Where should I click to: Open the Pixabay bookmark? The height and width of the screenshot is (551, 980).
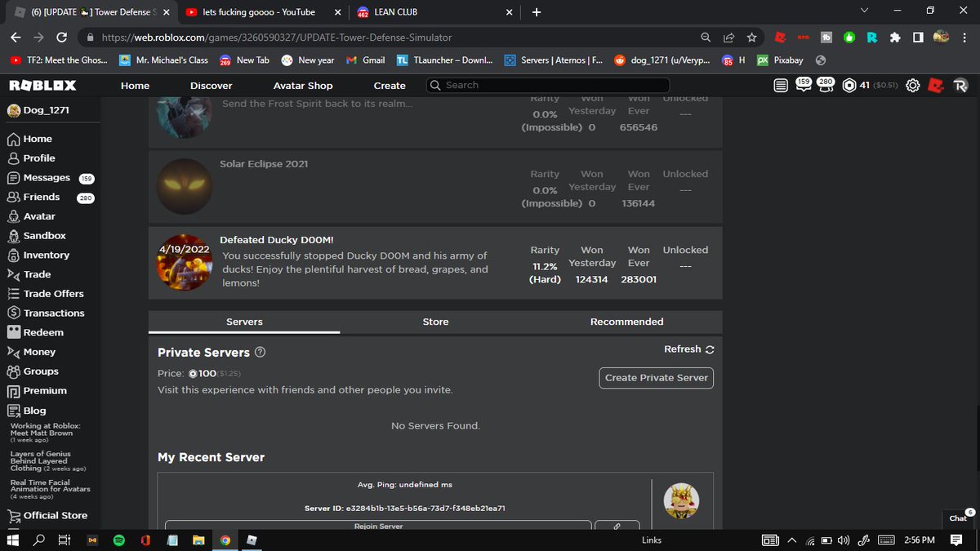tap(782, 60)
